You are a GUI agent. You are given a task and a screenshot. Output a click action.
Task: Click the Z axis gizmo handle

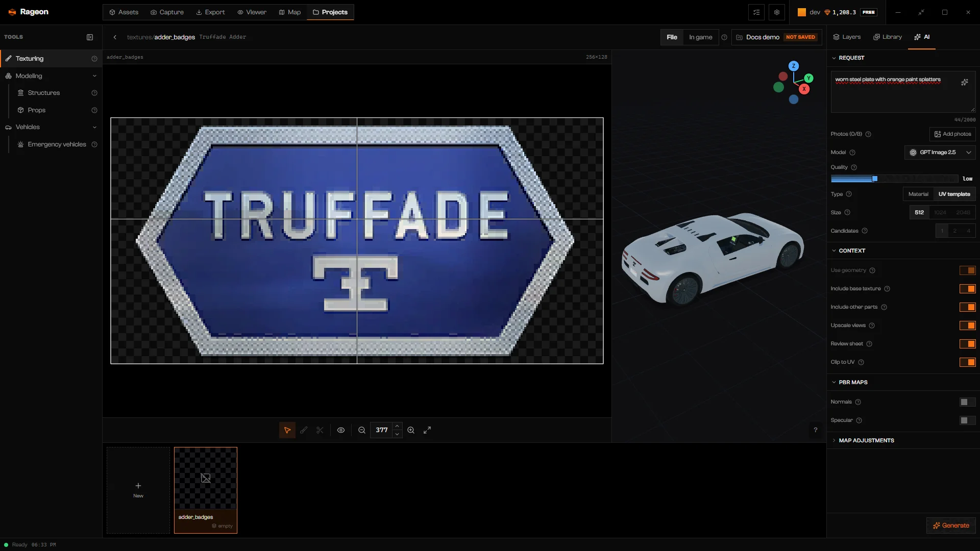coord(794,66)
